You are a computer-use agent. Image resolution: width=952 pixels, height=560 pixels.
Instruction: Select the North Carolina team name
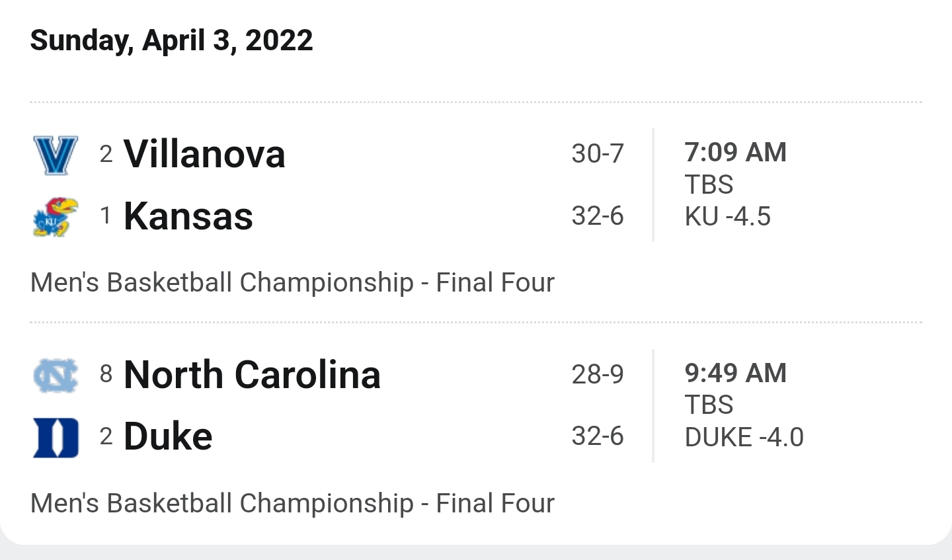coord(252,375)
